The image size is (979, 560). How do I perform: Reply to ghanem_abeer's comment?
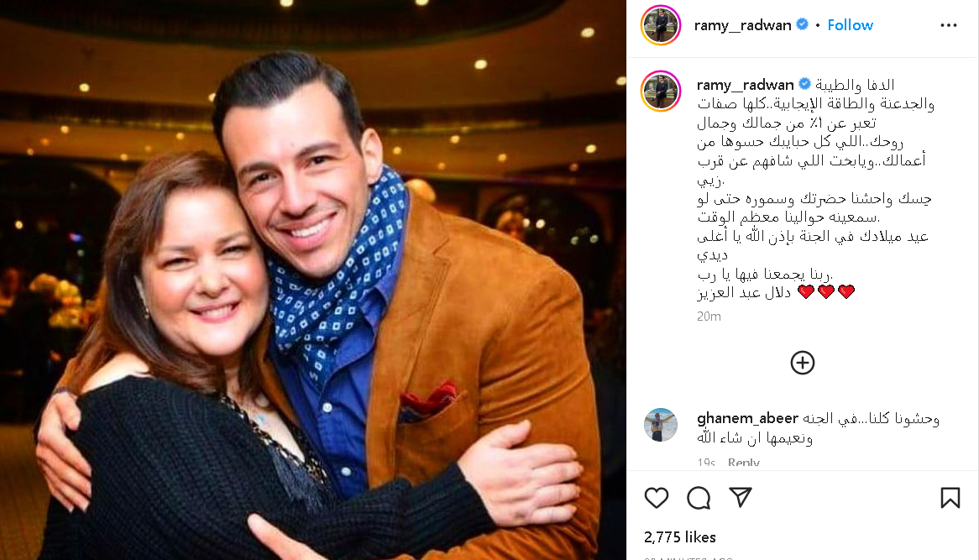coord(744,463)
